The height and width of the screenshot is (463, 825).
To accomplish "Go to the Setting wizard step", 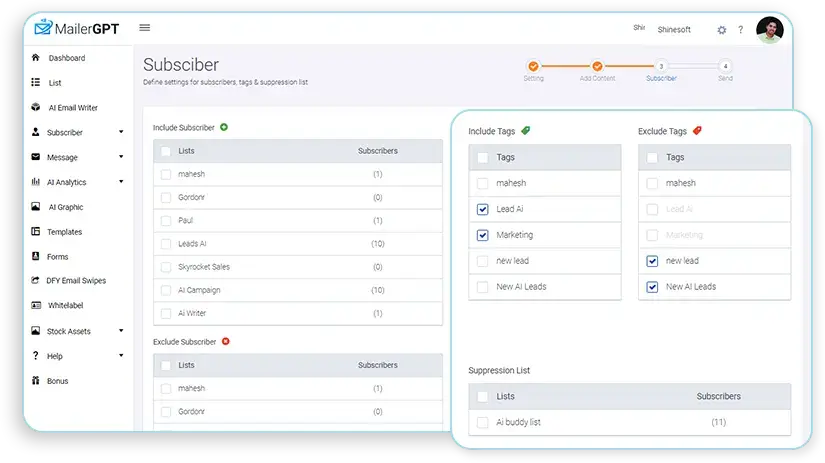I will (533, 66).
